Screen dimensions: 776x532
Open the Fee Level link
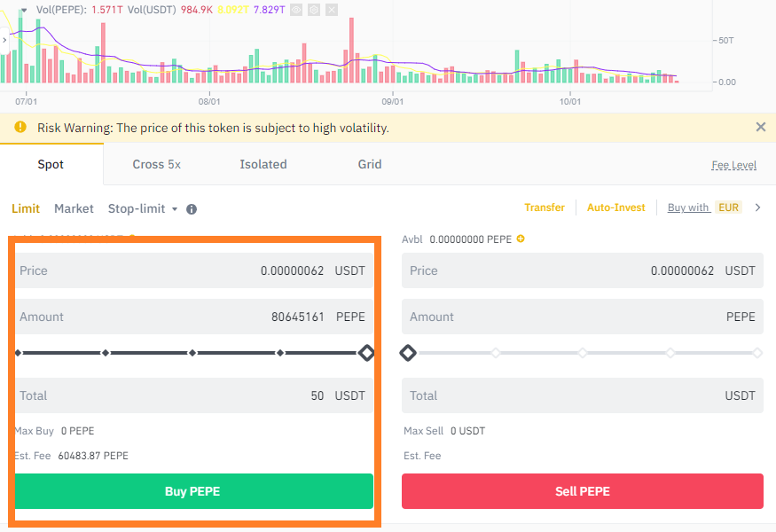(734, 165)
